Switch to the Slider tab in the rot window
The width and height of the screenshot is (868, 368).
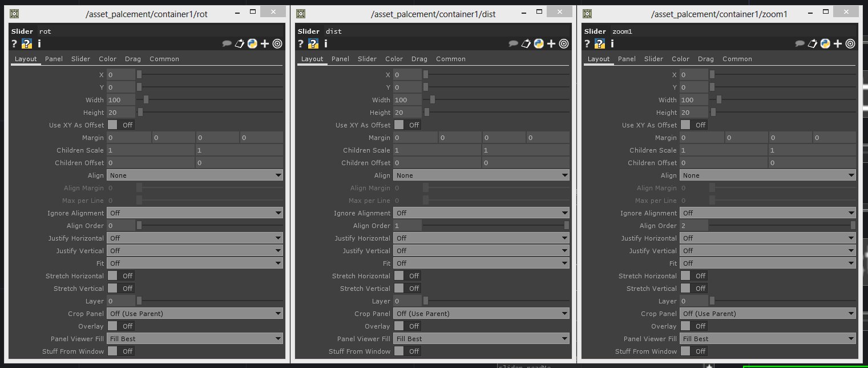tap(80, 59)
